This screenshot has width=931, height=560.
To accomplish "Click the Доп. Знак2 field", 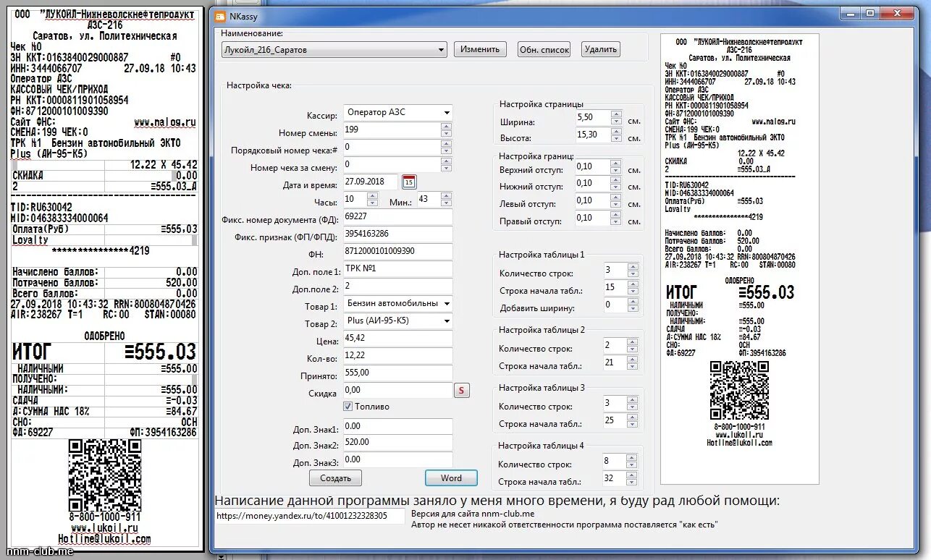I will point(397,442).
